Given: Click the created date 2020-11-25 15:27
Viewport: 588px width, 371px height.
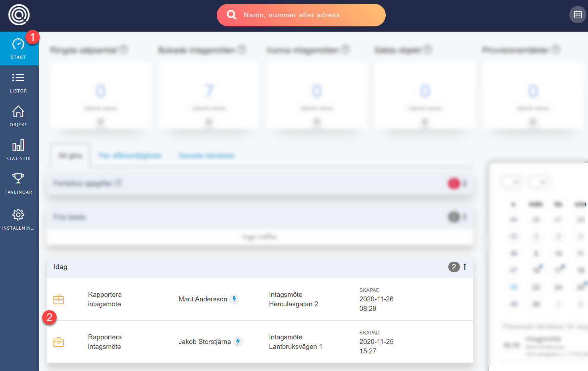Looking at the screenshot, I should pos(376,346).
